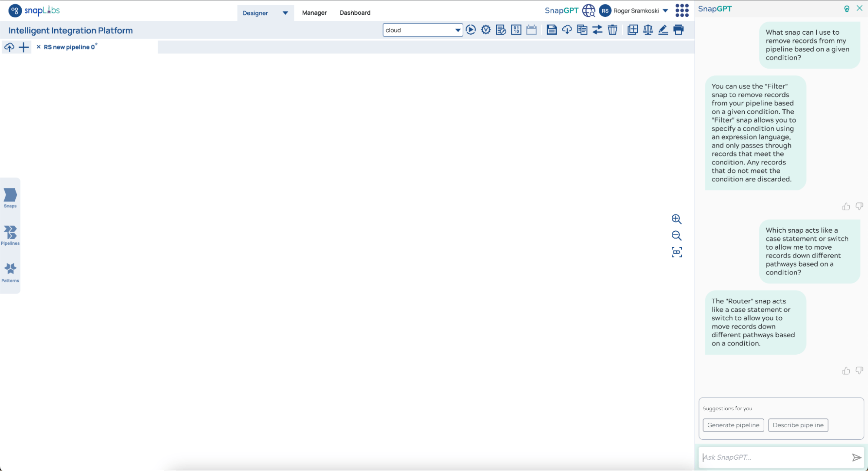Image resolution: width=868 pixels, height=471 pixels.
Task: Click the Generate pipeline suggestion button
Action: [733, 425]
